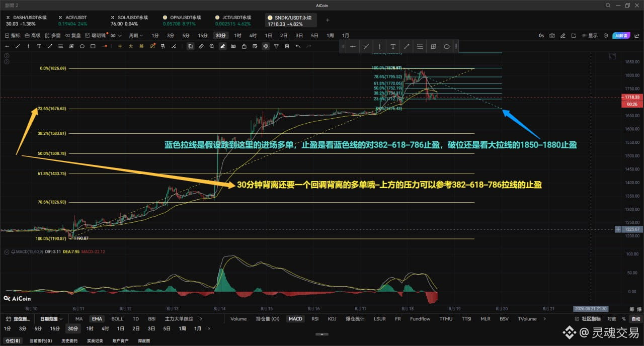This screenshot has height=346, width=644.
Task: Click the AI解读 button
Action: (x=621, y=36)
